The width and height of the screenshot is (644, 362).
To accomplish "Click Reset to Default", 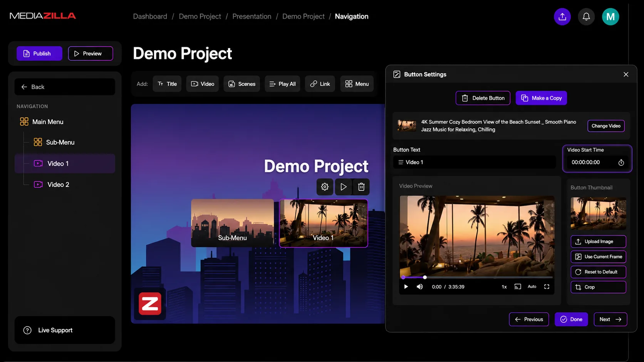I will tap(598, 272).
